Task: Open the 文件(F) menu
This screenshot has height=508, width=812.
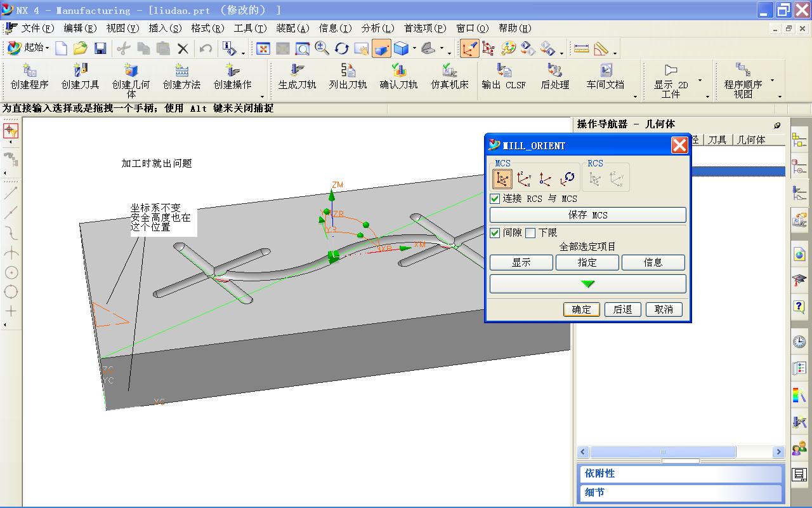Action: [x=37, y=29]
